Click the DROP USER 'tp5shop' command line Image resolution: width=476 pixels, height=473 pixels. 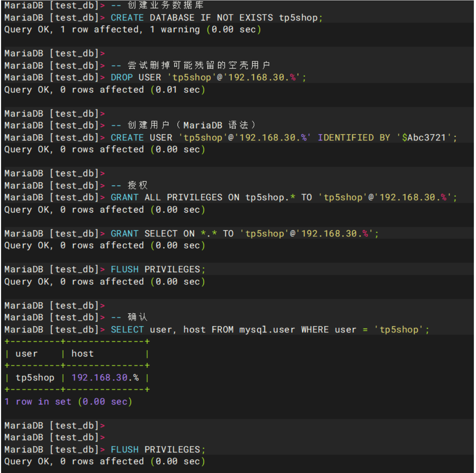pos(209,77)
